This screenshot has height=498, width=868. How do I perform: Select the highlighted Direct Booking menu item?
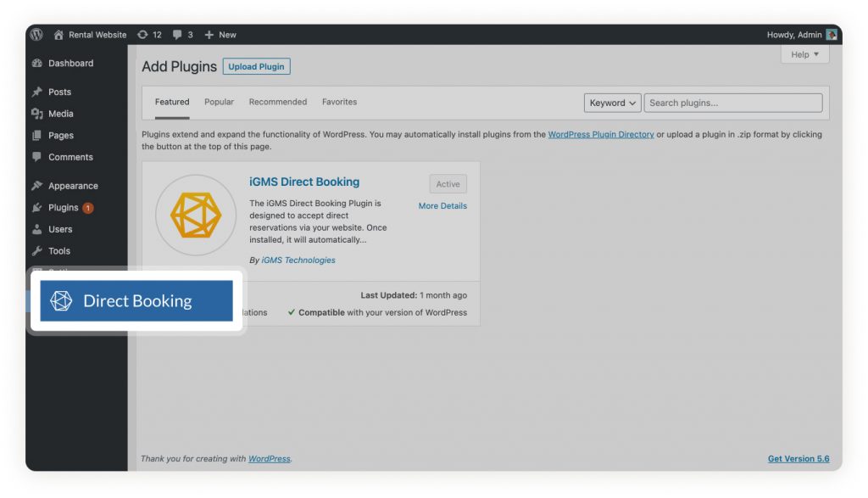(x=136, y=299)
